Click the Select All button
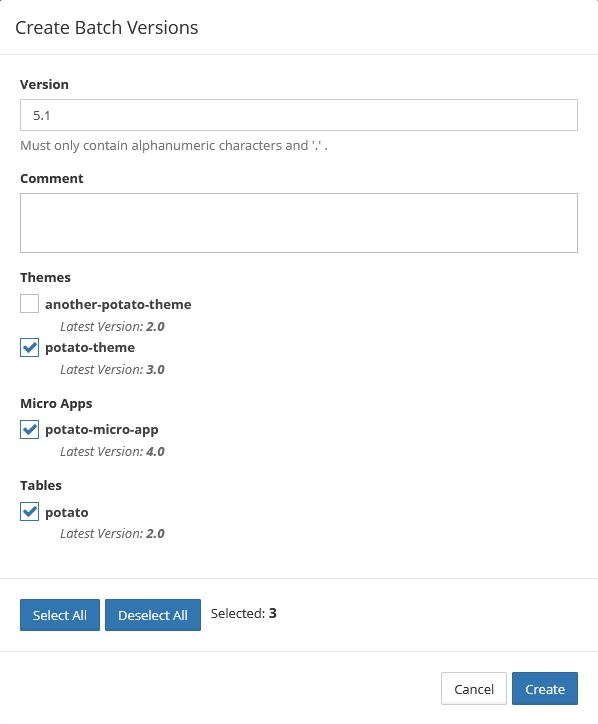The height and width of the screenshot is (724, 598). pos(60,615)
